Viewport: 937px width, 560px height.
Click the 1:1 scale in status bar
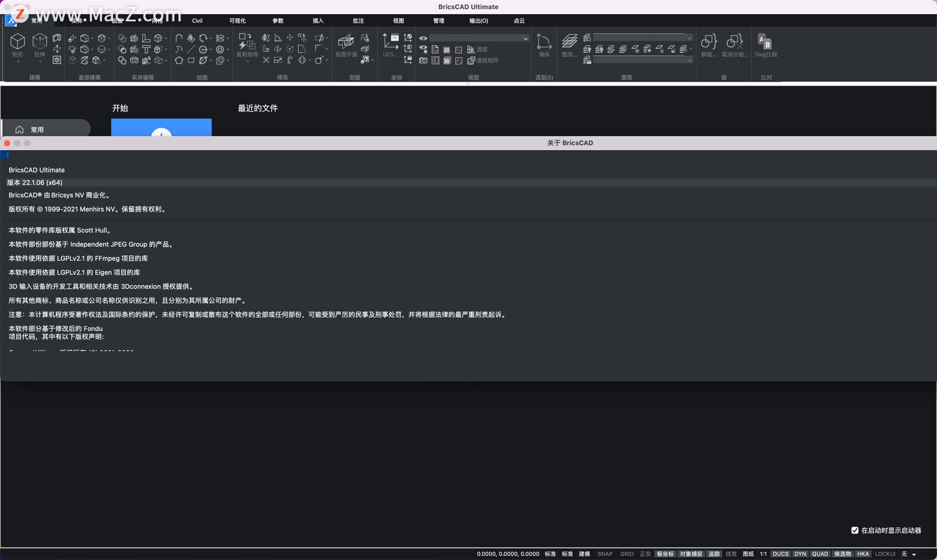pos(763,554)
